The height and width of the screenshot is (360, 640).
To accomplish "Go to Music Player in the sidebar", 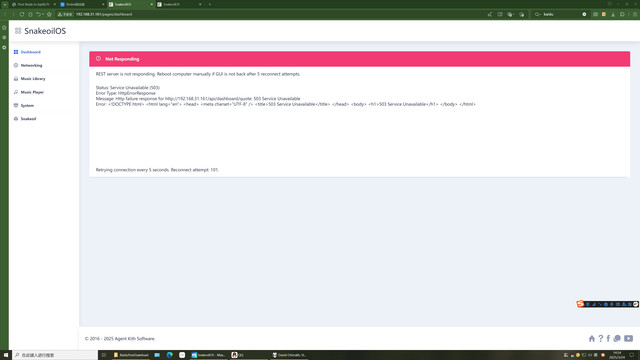I will [x=32, y=92].
